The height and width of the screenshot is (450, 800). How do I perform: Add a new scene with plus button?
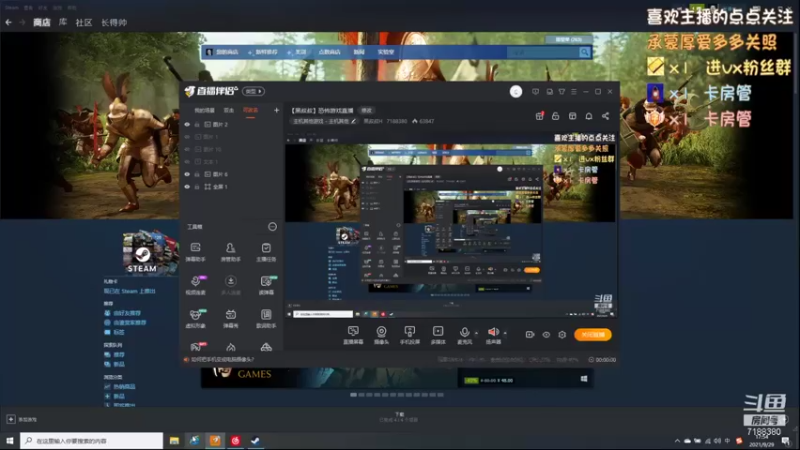(x=277, y=110)
